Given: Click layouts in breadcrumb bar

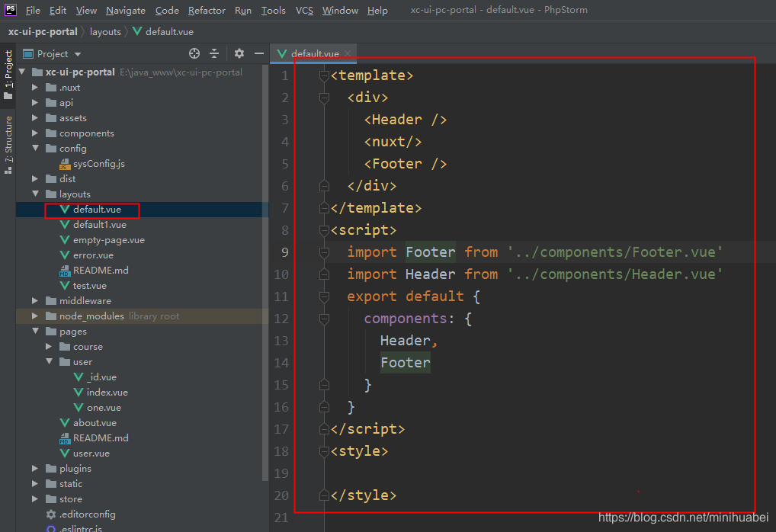Looking at the screenshot, I should [105, 32].
